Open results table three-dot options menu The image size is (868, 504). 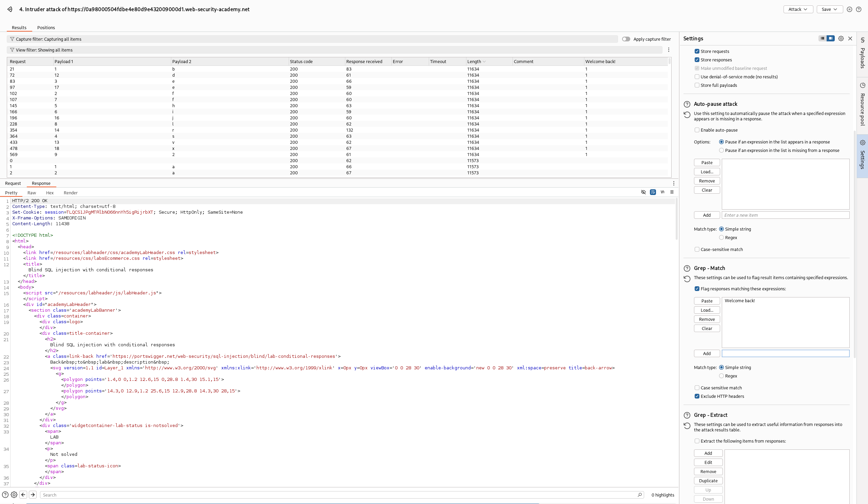669,50
